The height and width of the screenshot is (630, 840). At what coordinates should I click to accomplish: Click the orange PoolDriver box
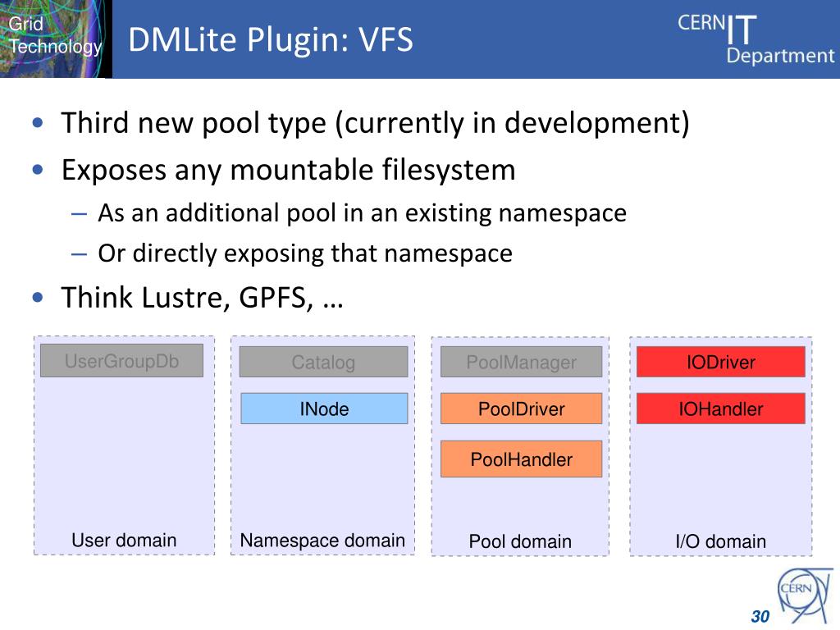coord(521,409)
